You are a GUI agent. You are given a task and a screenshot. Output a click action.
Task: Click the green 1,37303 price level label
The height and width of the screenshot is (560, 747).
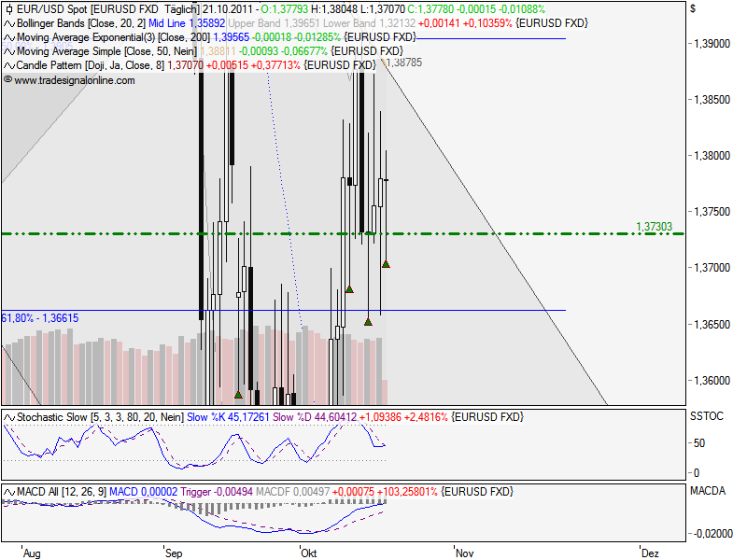point(654,227)
